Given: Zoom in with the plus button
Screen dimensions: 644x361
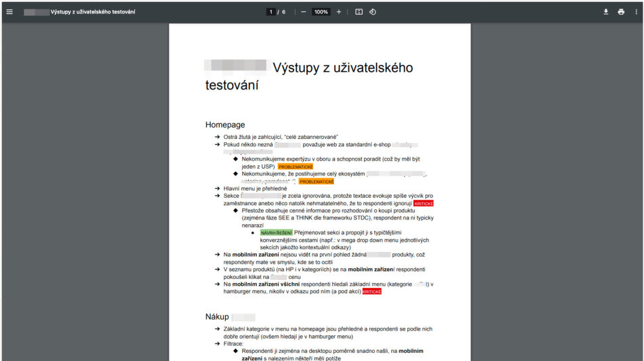Looking at the screenshot, I should tap(339, 12).
